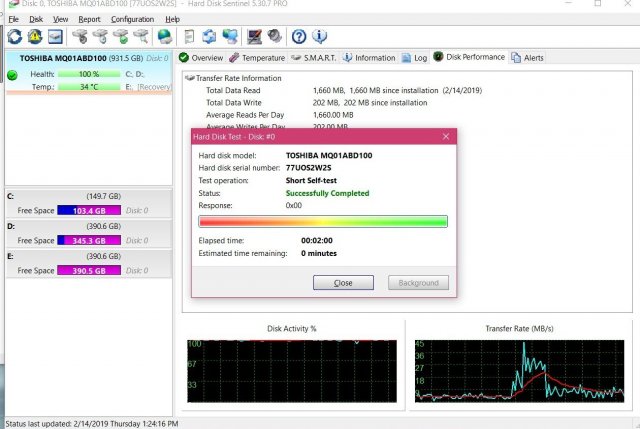Click the document page toolbar icon
640x429 pixels.
tap(189, 37)
